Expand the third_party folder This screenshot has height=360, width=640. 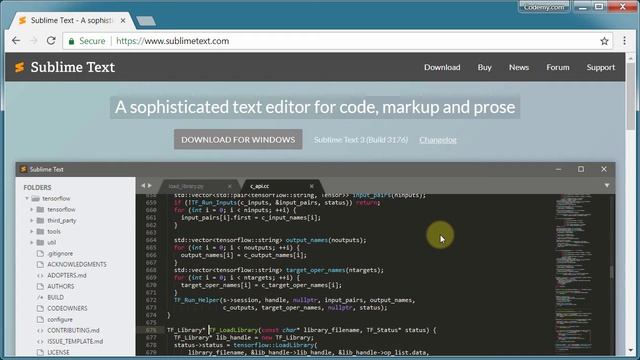[x=32, y=220]
